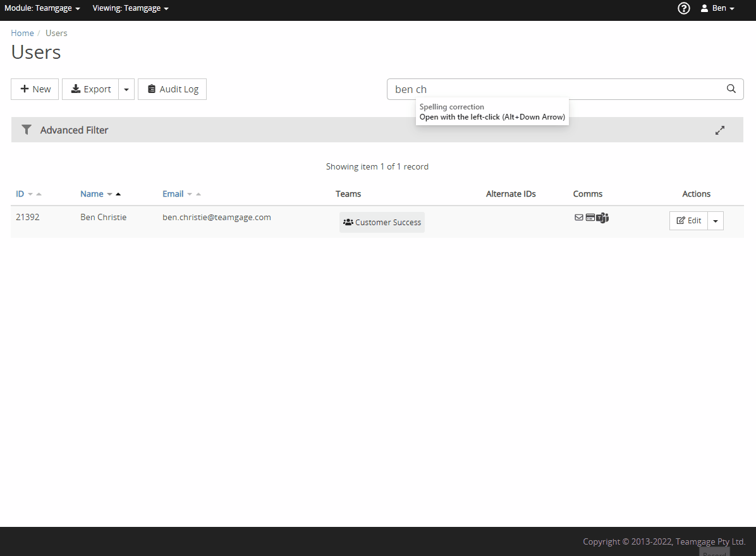This screenshot has width=756, height=556.
Task: Sort Name descending with the down arrow
Action: [x=109, y=194]
